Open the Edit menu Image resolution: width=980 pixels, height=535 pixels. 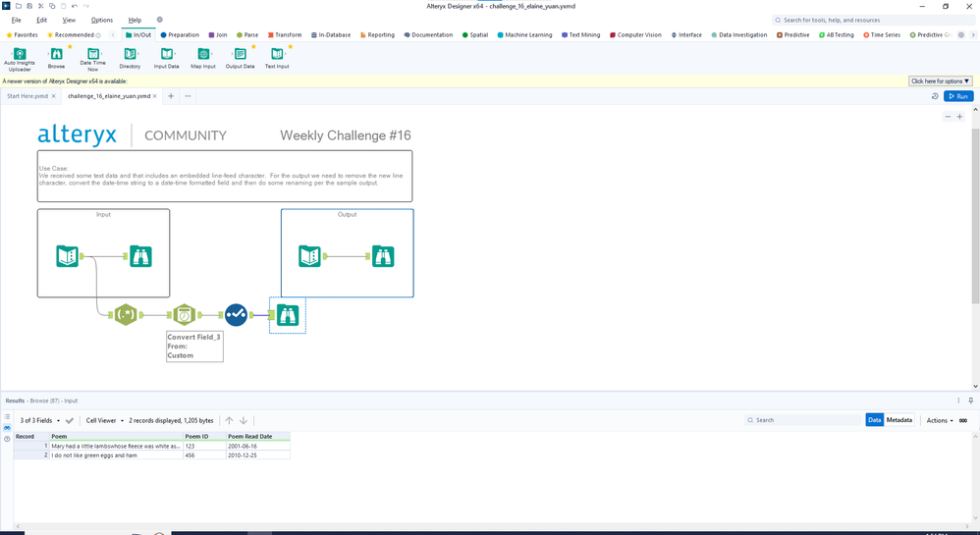pyautogui.click(x=42, y=20)
